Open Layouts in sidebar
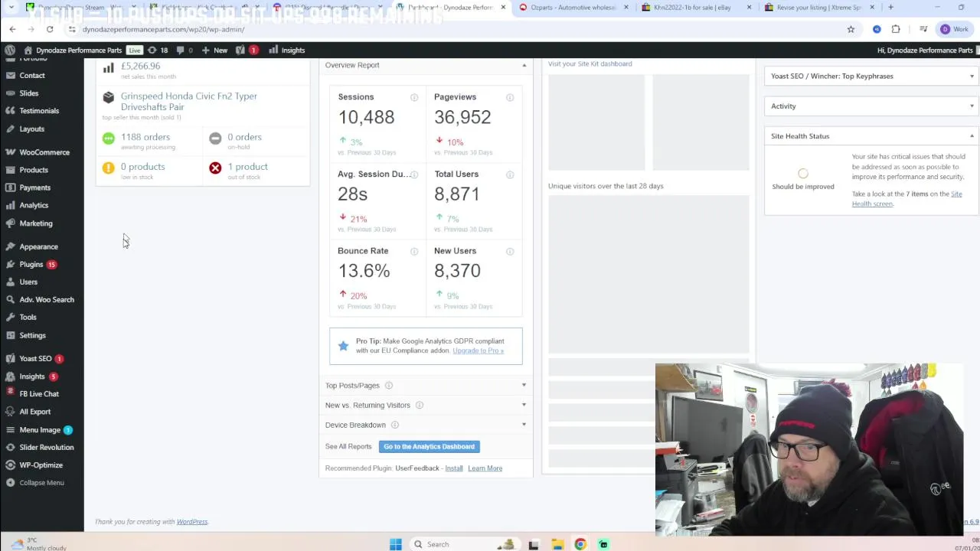 pos(32,129)
